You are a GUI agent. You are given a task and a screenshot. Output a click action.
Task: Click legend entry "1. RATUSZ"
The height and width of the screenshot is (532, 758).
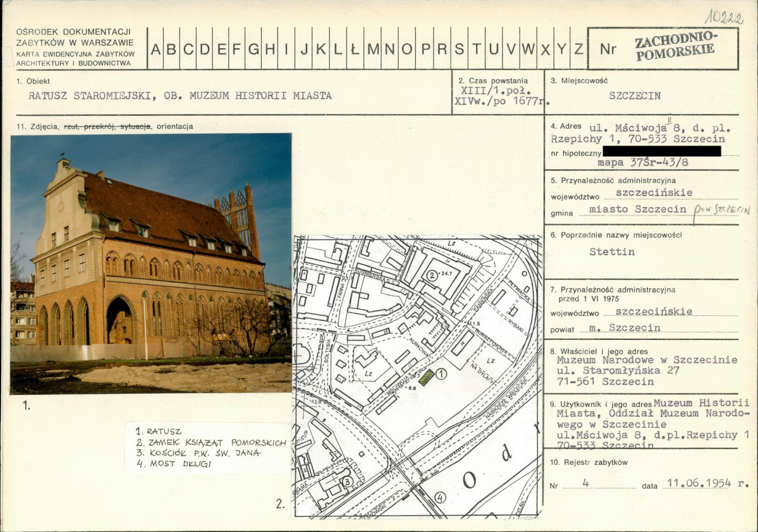click(159, 432)
